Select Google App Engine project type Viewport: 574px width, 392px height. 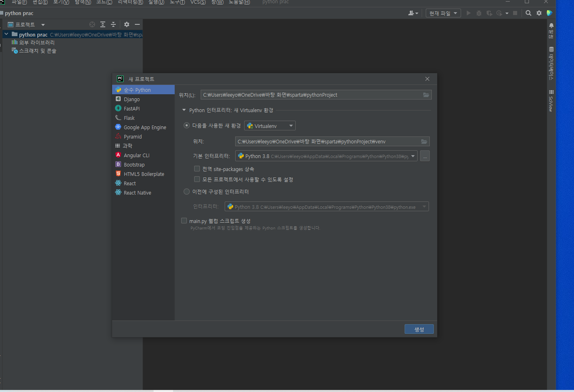[x=143, y=127]
